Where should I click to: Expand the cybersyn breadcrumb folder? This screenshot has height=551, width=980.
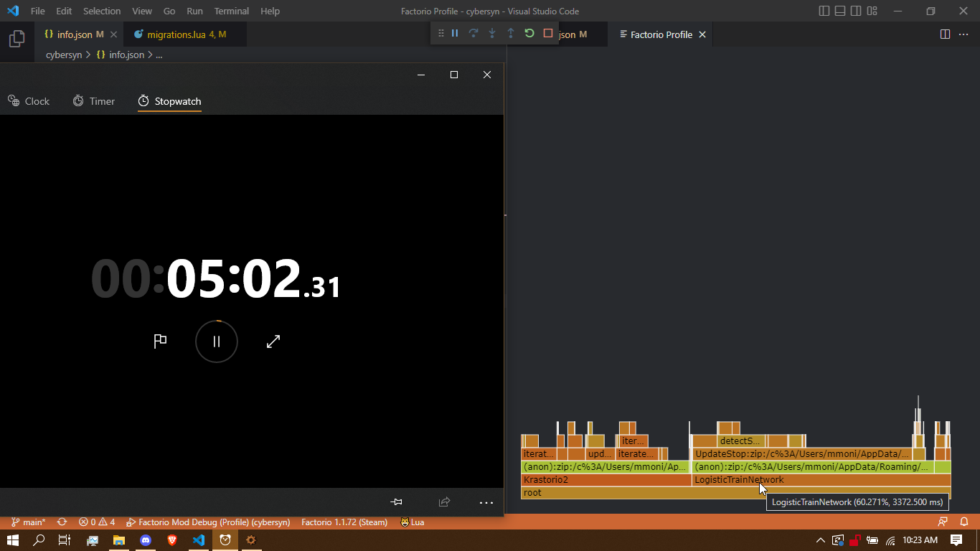coord(64,55)
